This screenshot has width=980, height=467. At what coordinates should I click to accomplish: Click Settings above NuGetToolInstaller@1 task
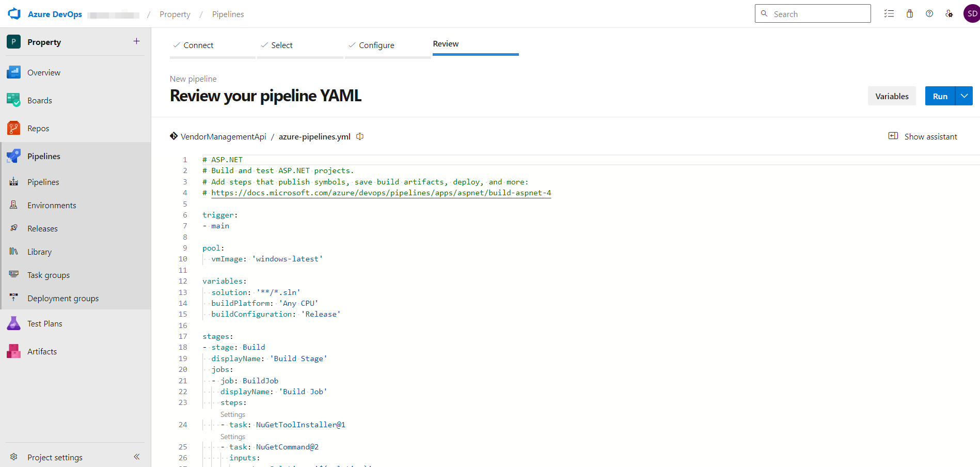click(233, 414)
